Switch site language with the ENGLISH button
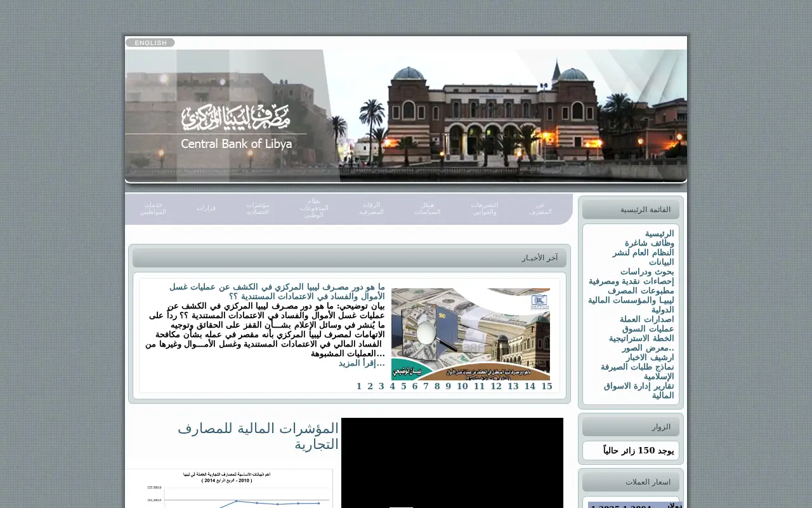The width and height of the screenshot is (812, 508). [x=150, y=43]
